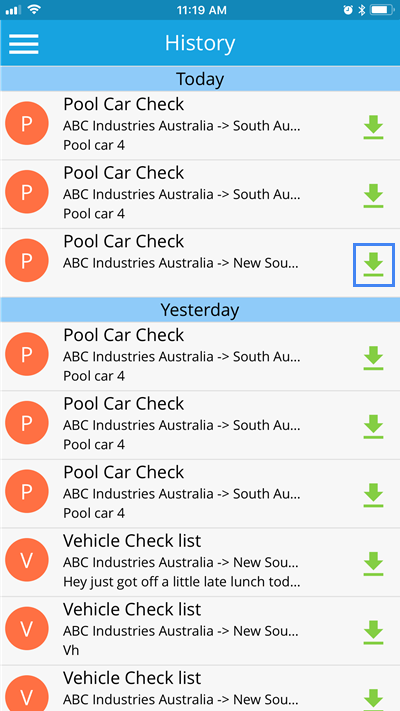Download the Vehicle Check list noted Vh
This screenshot has height=711, width=400.
pos(373,632)
